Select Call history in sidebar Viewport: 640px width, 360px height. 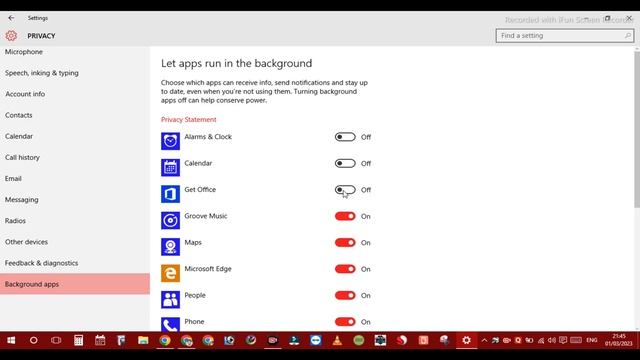[x=75, y=158]
